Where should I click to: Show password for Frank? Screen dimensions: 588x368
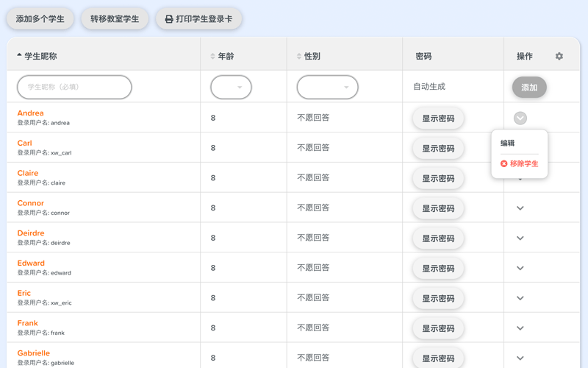(x=438, y=328)
